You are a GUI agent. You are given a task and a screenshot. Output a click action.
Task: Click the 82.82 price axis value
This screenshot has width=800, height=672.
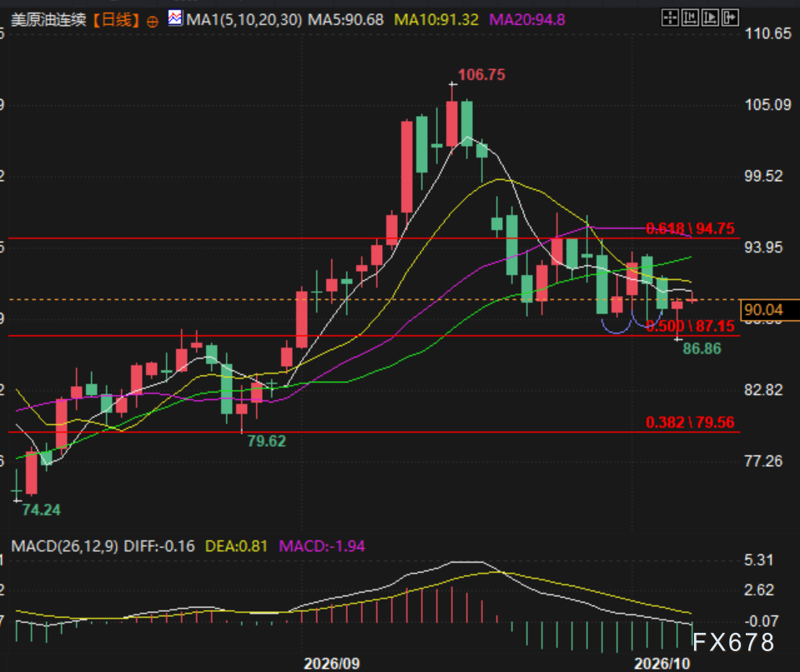(x=763, y=390)
